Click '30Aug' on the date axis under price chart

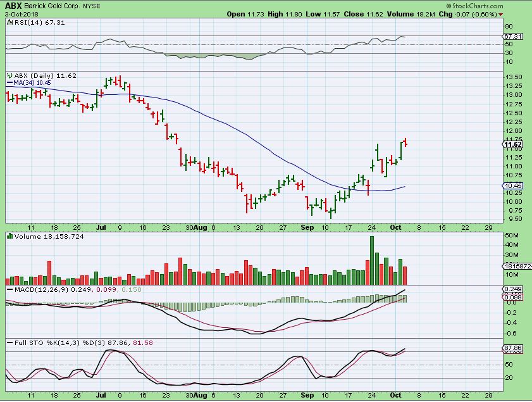click(x=197, y=227)
